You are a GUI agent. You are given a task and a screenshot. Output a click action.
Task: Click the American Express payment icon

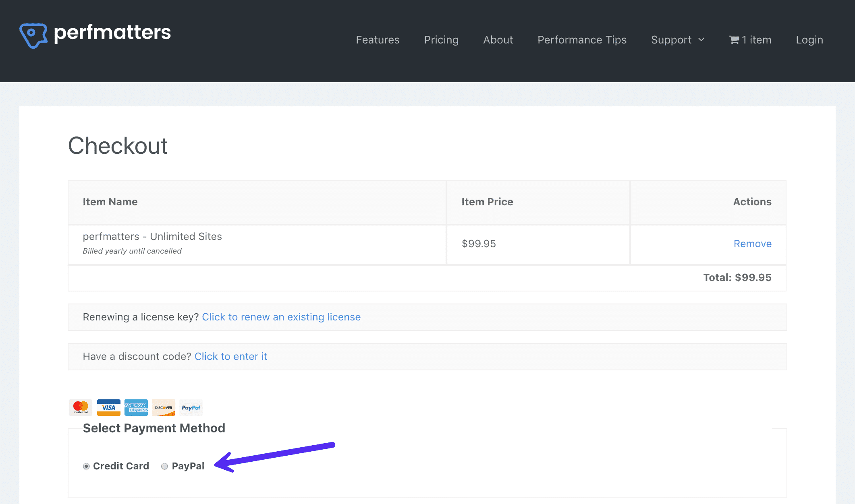pos(135,407)
